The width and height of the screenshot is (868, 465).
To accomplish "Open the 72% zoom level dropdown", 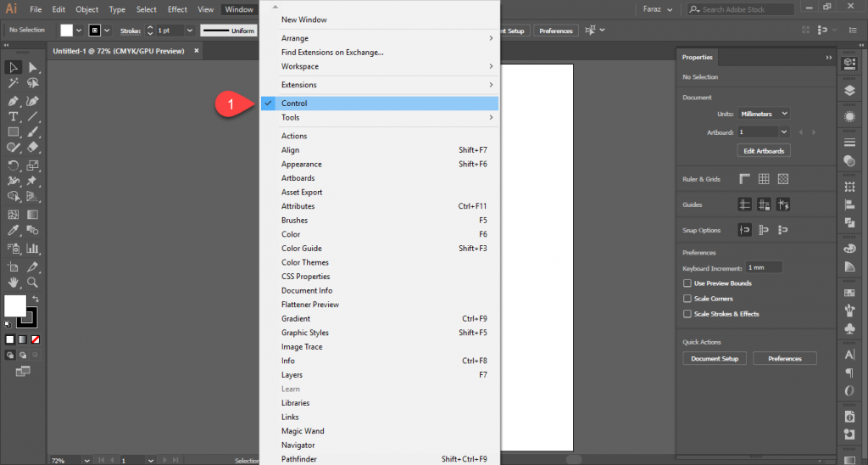I will pyautogui.click(x=86, y=460).
